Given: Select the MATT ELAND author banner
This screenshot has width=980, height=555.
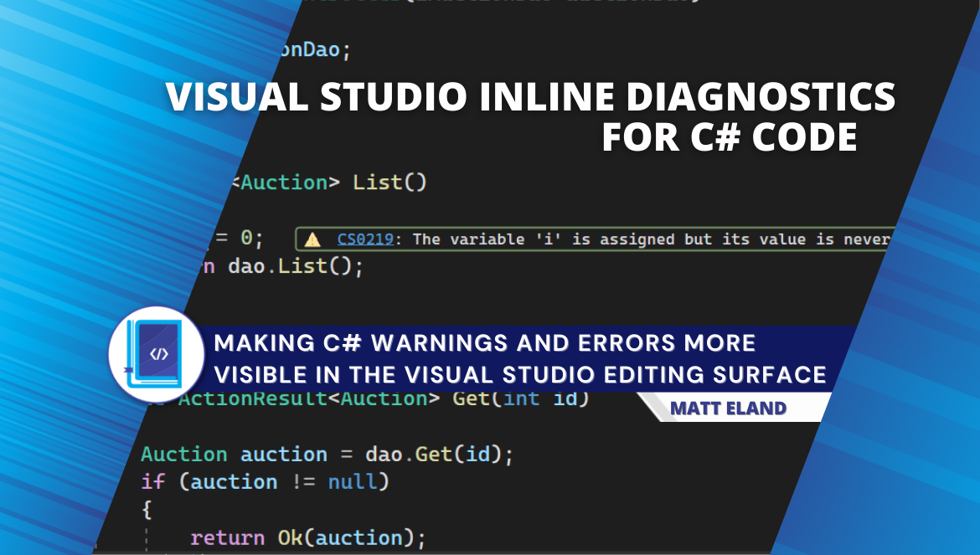Looking at the screenshot, I should (730, 408).
